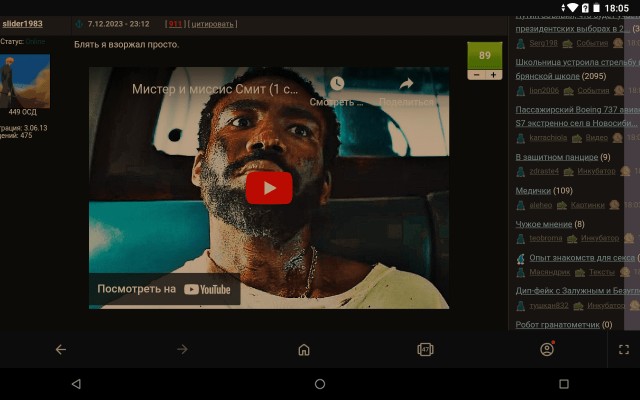The height and width of the screenshot is (400, 640).
Task: Tap Android recent apps square button
Action: tap(564, 384)
